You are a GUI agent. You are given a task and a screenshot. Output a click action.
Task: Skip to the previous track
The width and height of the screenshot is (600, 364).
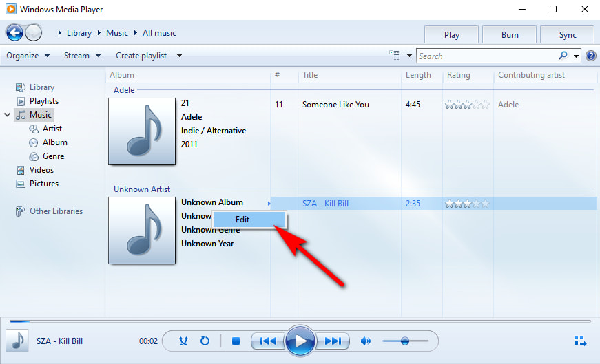(268, 341)
